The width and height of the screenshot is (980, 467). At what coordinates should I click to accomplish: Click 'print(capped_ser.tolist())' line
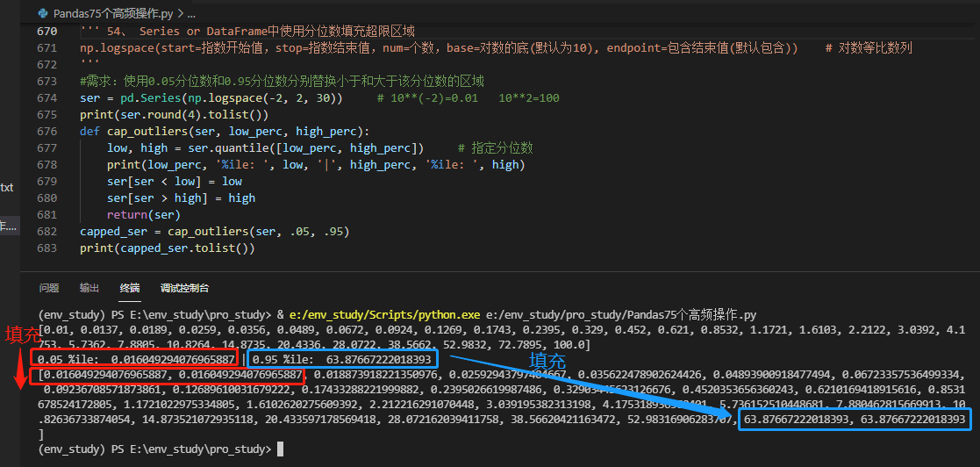tap(168, 248)
